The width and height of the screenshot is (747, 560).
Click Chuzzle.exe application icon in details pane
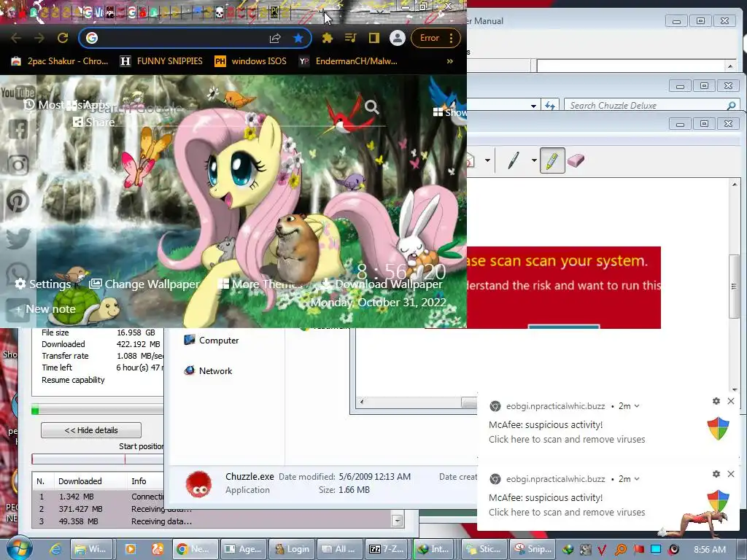pos(198,484)
